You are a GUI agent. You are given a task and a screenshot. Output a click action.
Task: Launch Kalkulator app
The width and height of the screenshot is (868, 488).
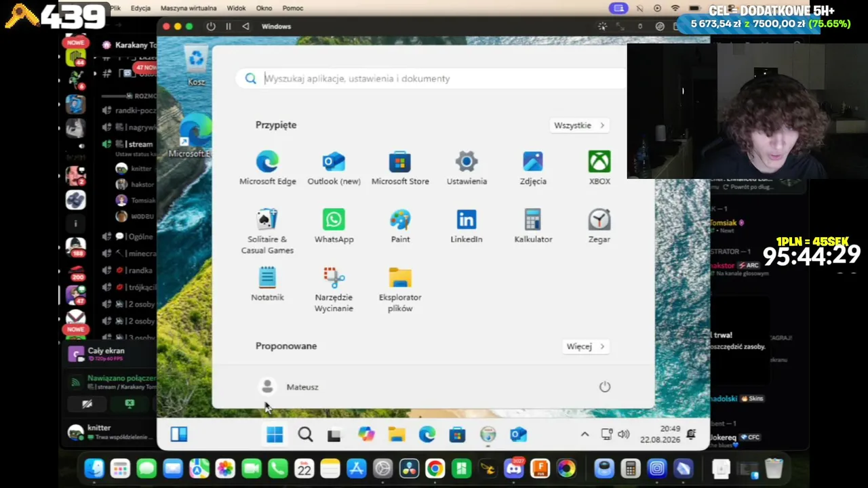coord(533,226)
